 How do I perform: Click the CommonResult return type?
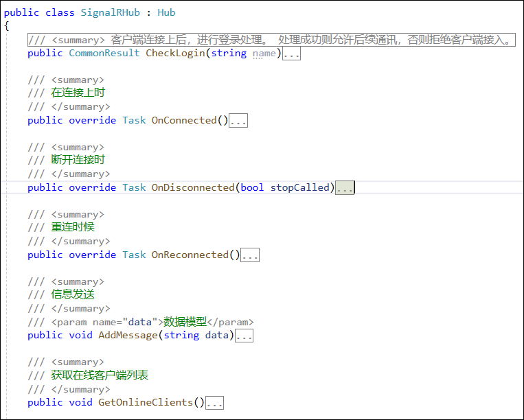click(x=104, y=53)
